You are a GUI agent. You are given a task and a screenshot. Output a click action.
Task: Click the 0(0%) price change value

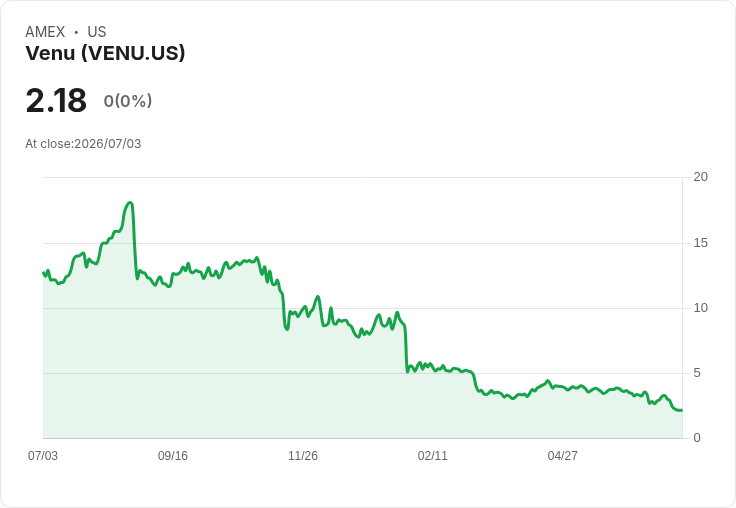pyautogui.click(x=128, y=101)
